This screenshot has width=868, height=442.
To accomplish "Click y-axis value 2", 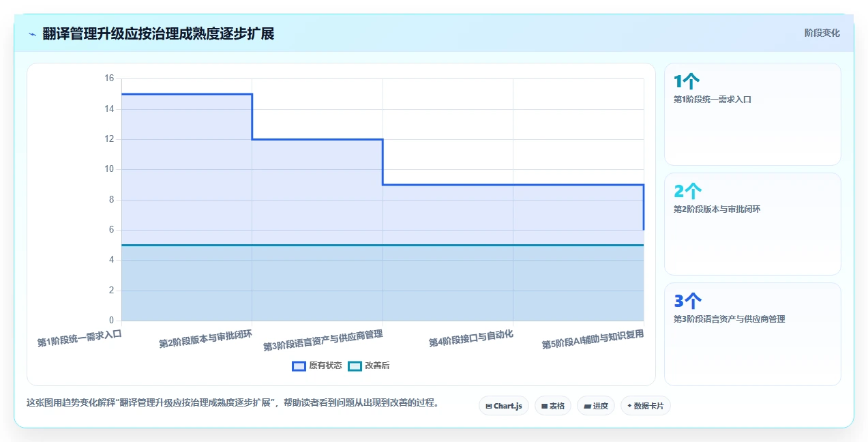I will pos(111,291).
